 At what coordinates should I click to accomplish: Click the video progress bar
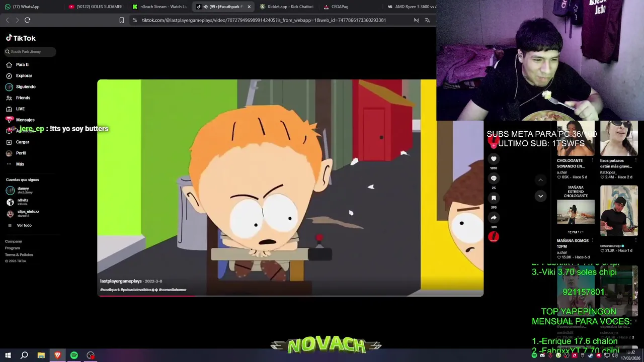[290, 296]
